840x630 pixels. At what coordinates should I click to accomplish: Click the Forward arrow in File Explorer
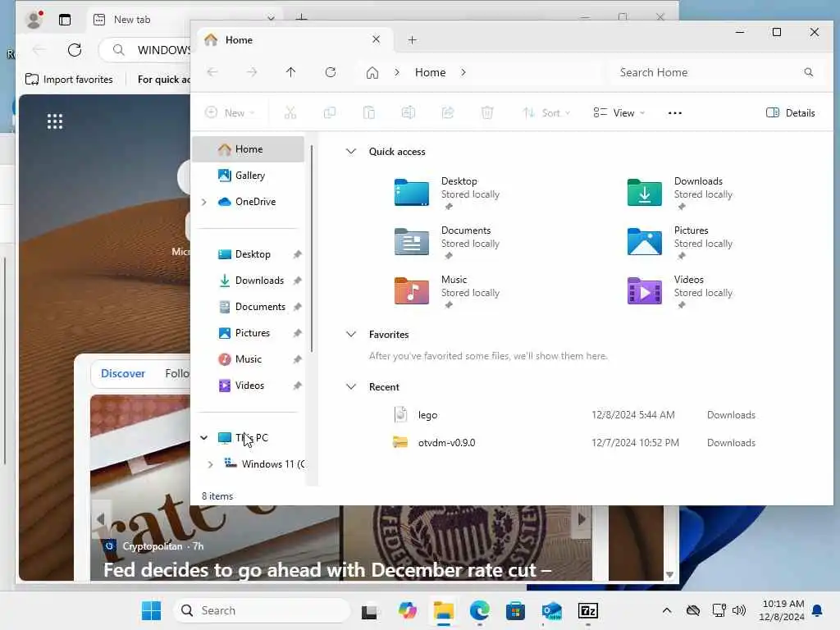pos(252,72)
